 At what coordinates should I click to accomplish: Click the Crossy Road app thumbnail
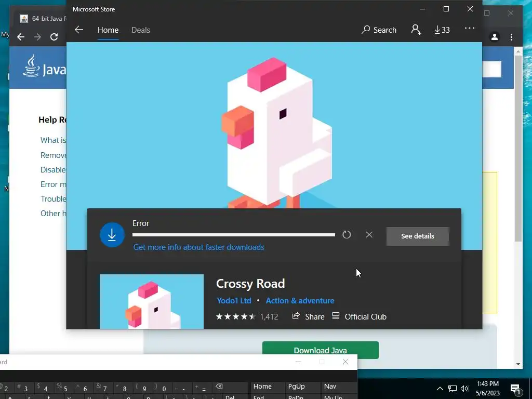point(152,301)
